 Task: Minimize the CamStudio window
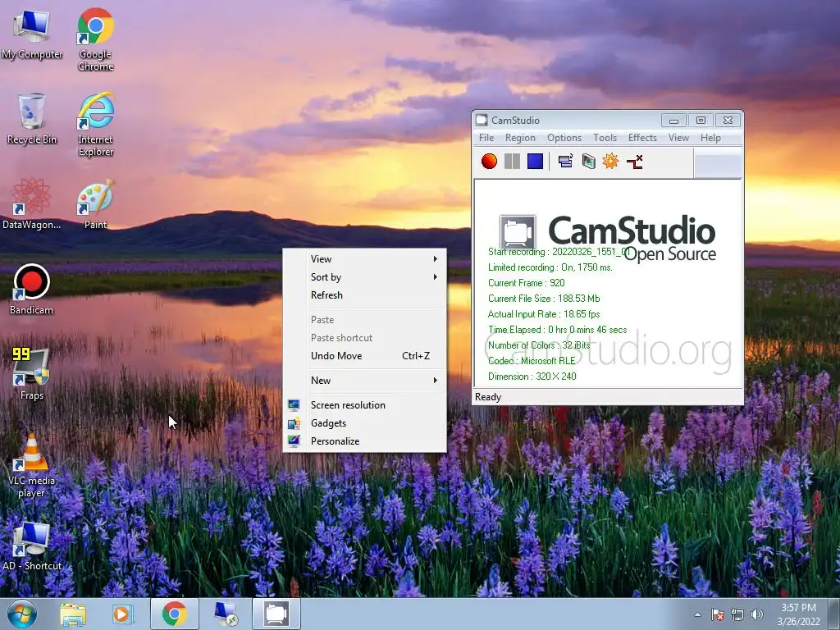[673, 121]
